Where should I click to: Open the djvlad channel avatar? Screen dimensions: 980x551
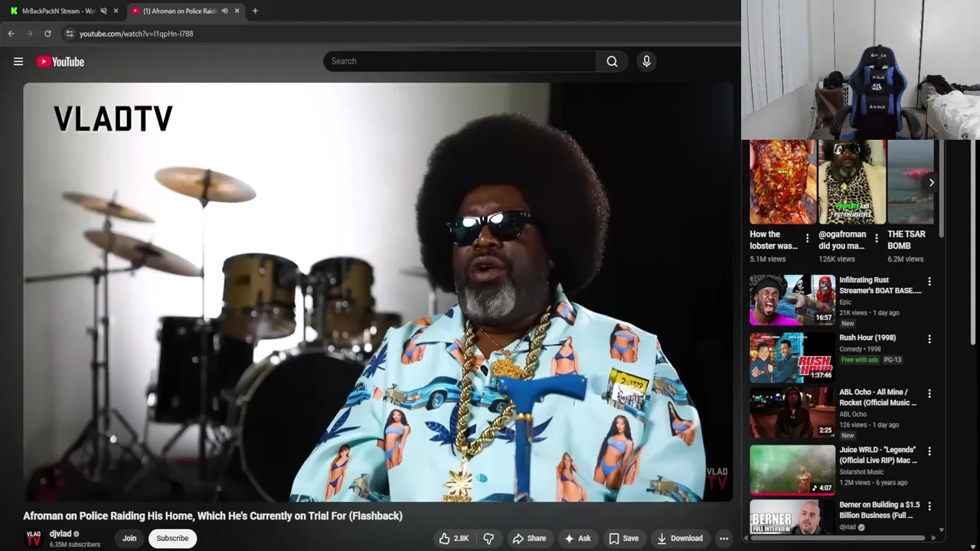34,539
